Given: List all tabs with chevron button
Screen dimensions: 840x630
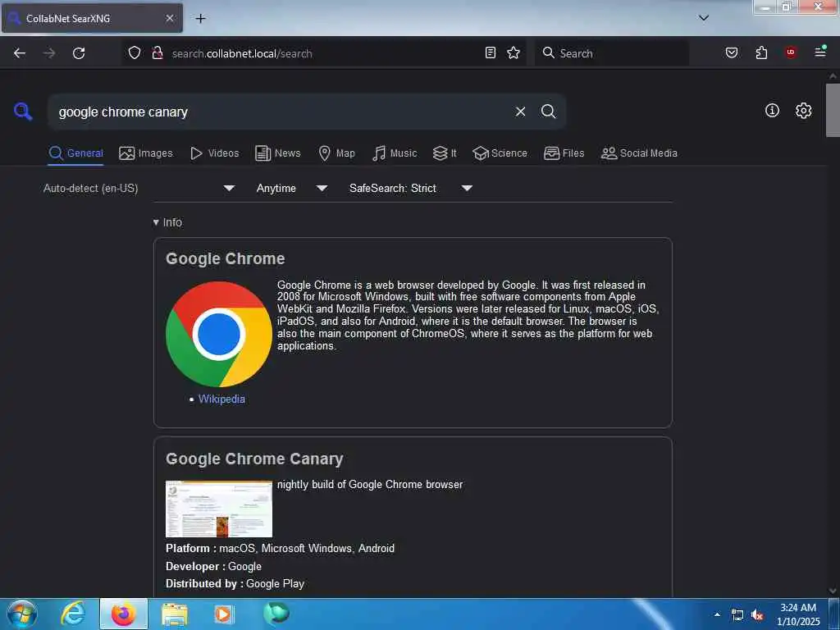Looking at the screenshot, I should 704,18.
